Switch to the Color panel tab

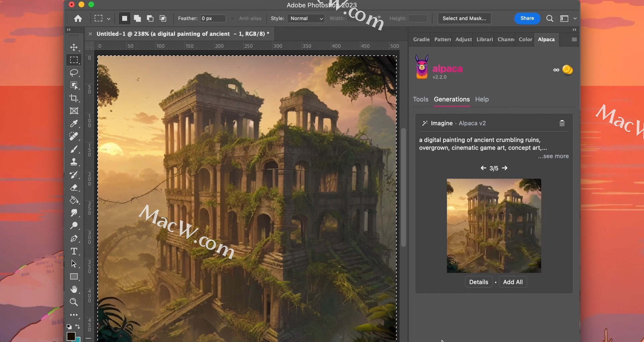tap(525, 39)
